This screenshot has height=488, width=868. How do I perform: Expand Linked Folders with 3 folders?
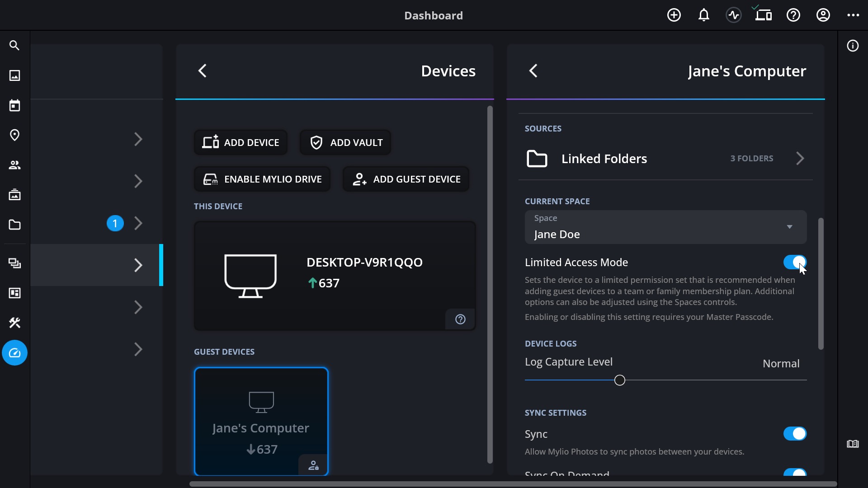(x=665, y=159)
